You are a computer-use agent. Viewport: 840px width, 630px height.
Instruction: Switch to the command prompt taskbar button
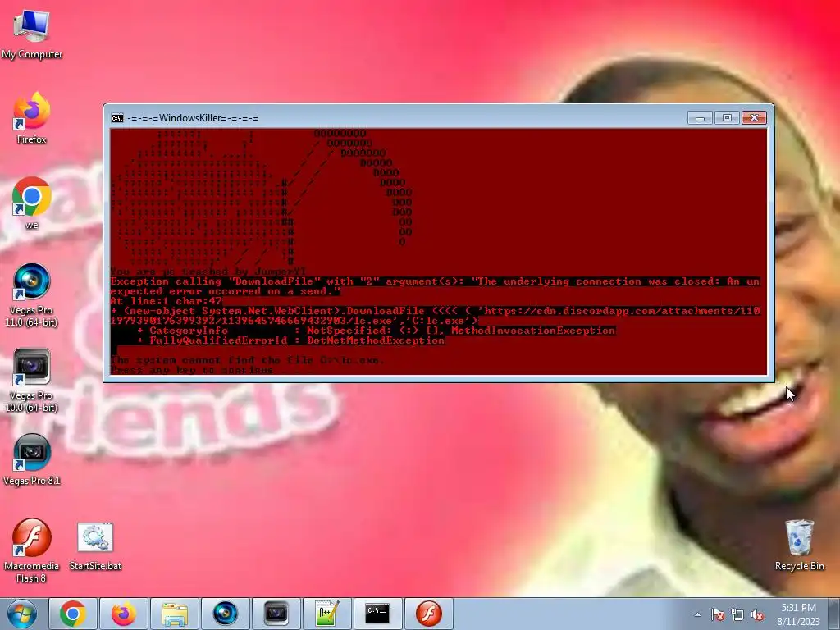coord(377,614)
